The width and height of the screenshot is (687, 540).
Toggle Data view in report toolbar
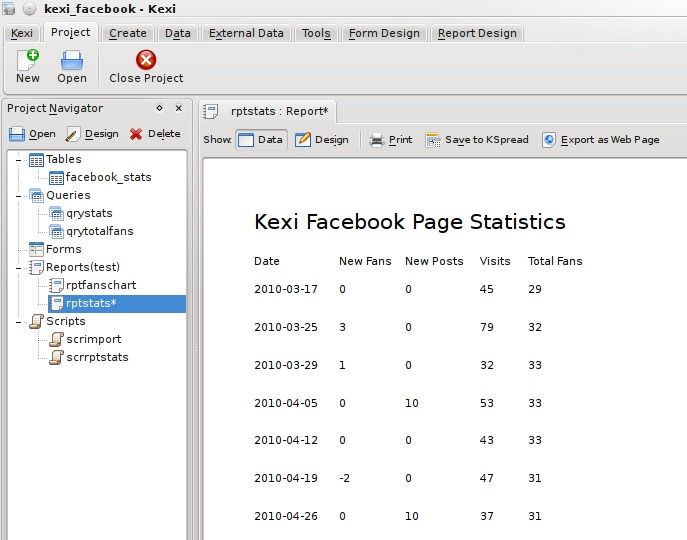[x=247, y=140]
